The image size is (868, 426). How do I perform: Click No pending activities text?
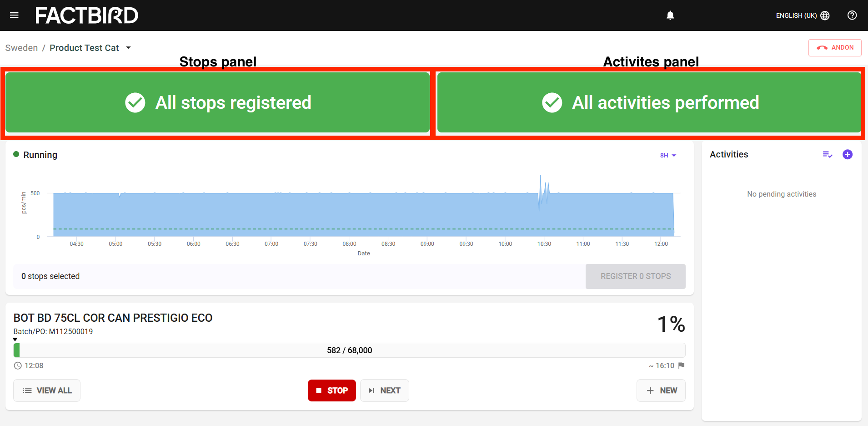pyautogui.click(x=782, y=194)
